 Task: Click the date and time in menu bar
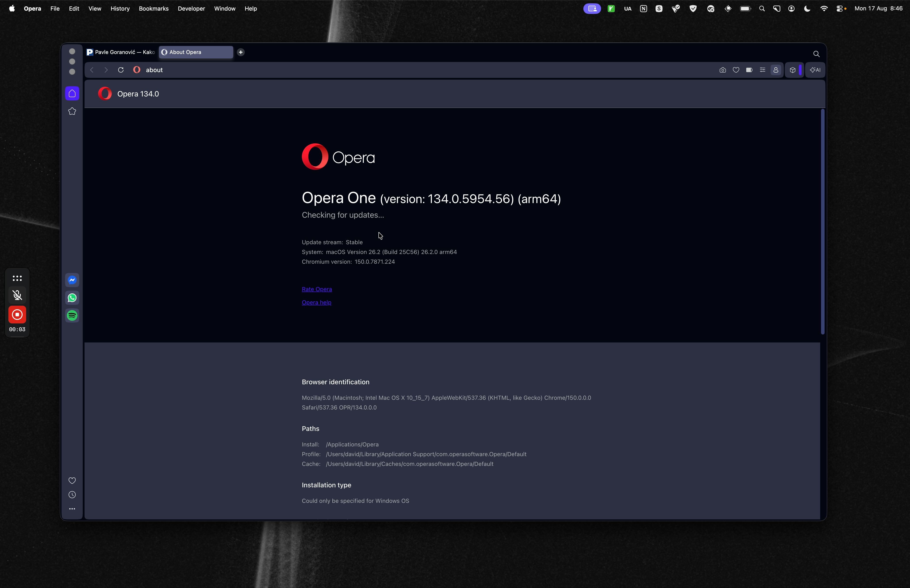click(x=878, y=8)
